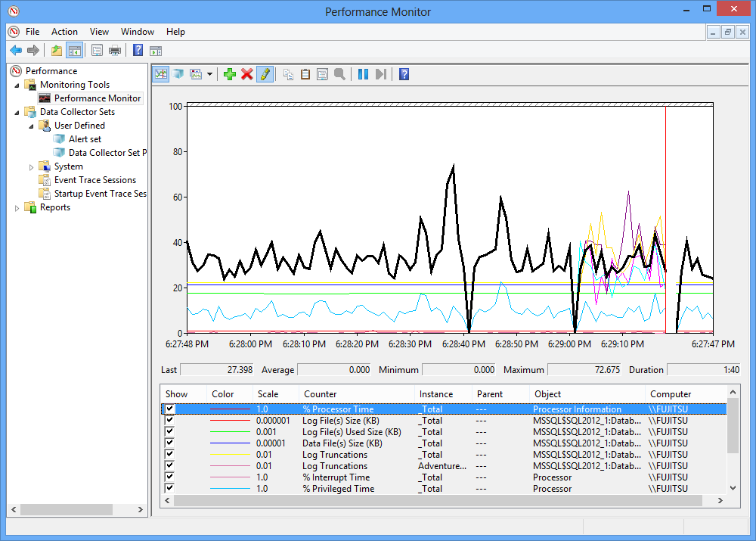756x541 pixels.
Task: Click the View Log Data icon
Action: (178, 74)
